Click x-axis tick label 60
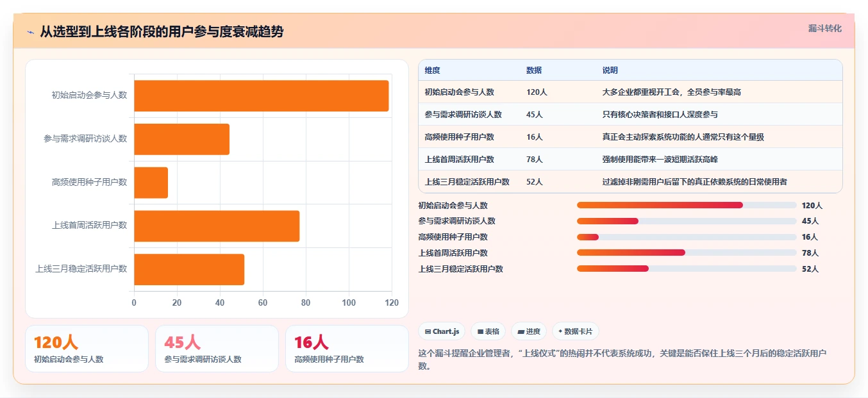This screenshot has width=868, height=398. [263, 303]
